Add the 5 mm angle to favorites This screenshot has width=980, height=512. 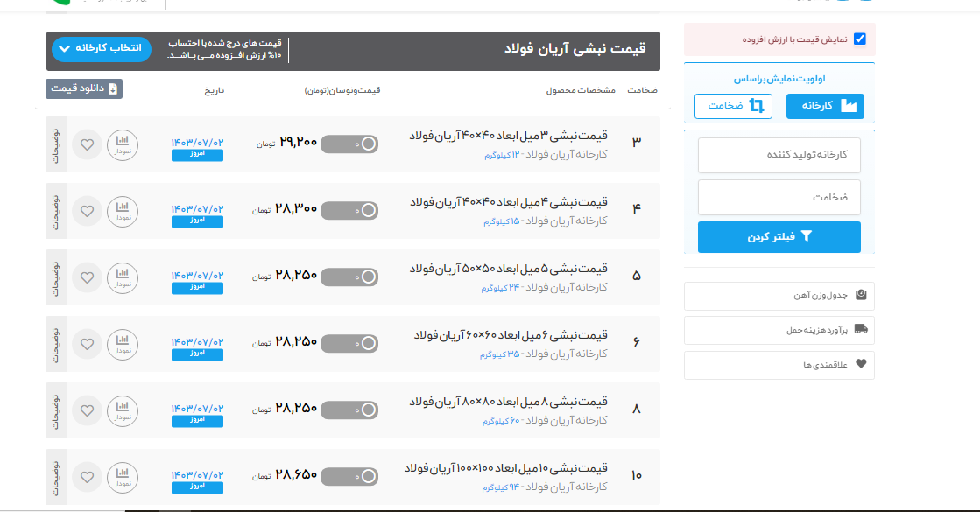point(87,277)
